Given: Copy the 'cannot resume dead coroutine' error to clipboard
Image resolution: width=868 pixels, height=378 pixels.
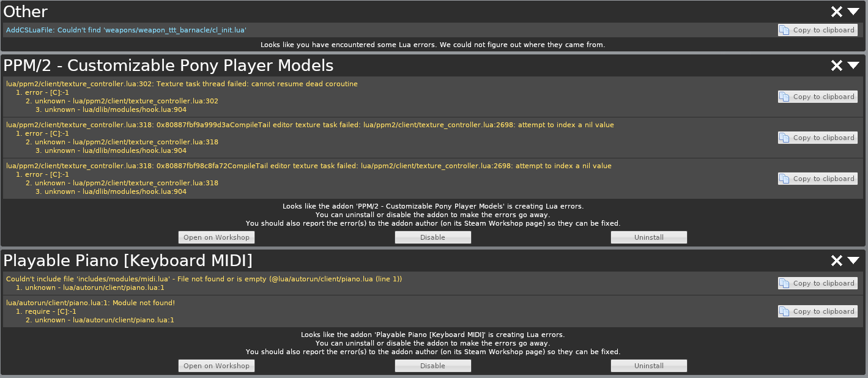Looking at the screenshot, I should point(817,97).
